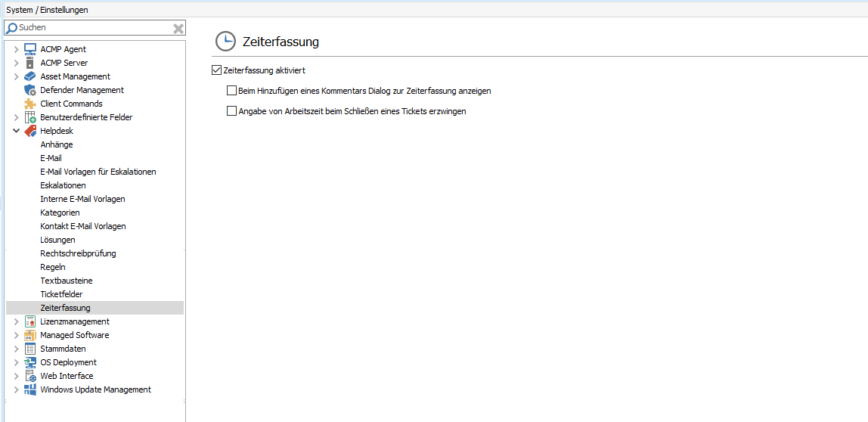
Task: Click the Helpdesk red tag icon
Action: point(30,132)
